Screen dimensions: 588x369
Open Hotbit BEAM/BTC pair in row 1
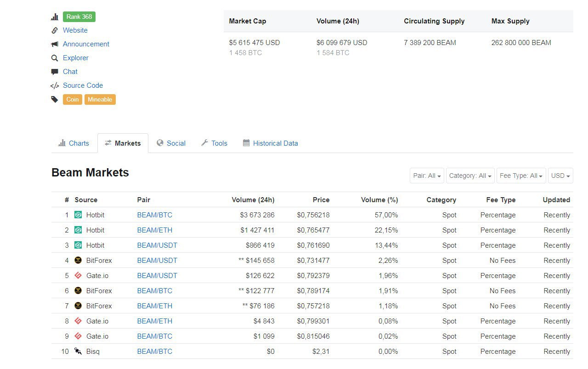tap(155, 215)
